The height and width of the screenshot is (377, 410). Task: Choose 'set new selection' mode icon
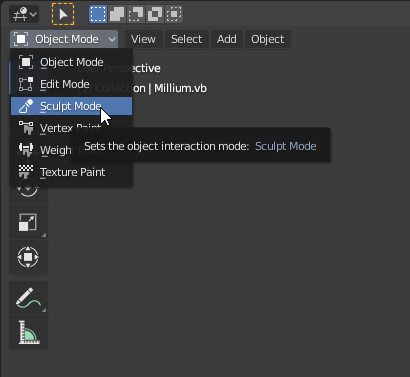coord(98,14)
